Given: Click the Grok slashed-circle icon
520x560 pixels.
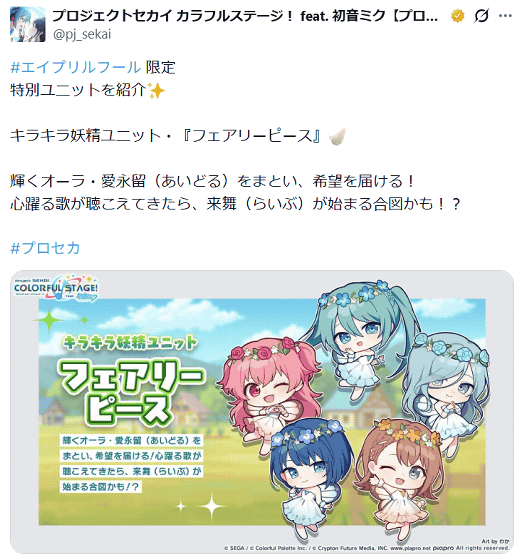Looking at the screenshot, I should [481, 16].
